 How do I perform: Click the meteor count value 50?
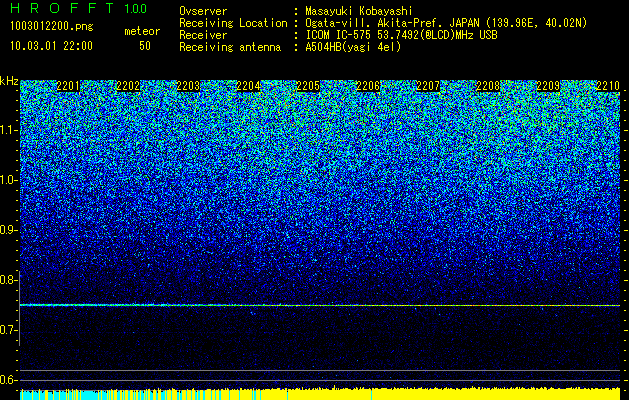pyautogui.click(x=145, y=46)
